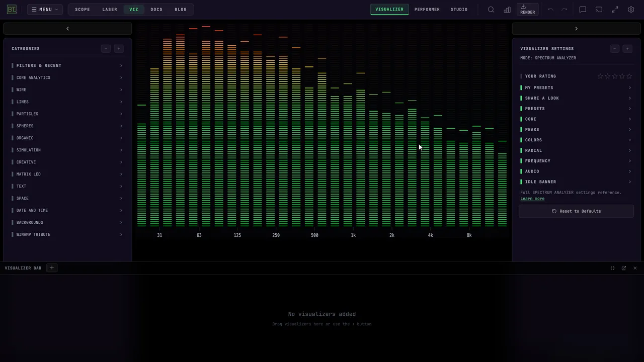Maximize the Visualizer Bar panel
Image resolution: width=644 pixels, height=362 pixels.
[612, 268]
